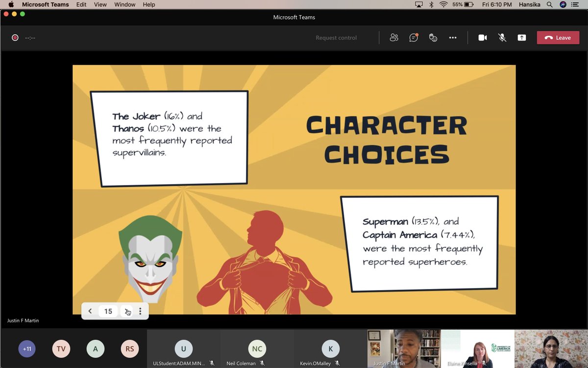Select the rightmost video tile
Image resolution: width=588 pixels, height=368 pixels.
(x=551, y=349)
